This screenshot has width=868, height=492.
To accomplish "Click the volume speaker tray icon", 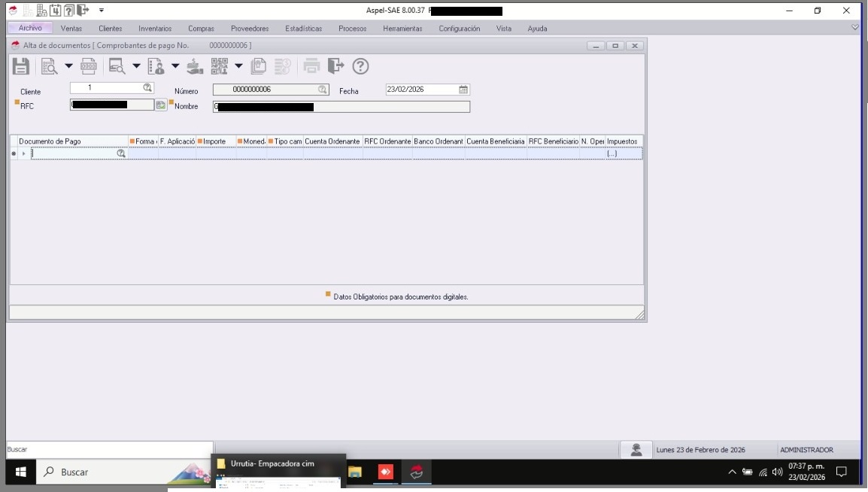I will click(777, 472).
